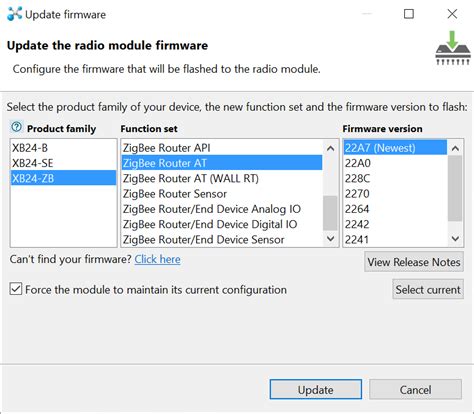This screenshot has height=414, width=474.
Task: Select ZigBee Router/End Device Analog IO
Action: (222, 209)
